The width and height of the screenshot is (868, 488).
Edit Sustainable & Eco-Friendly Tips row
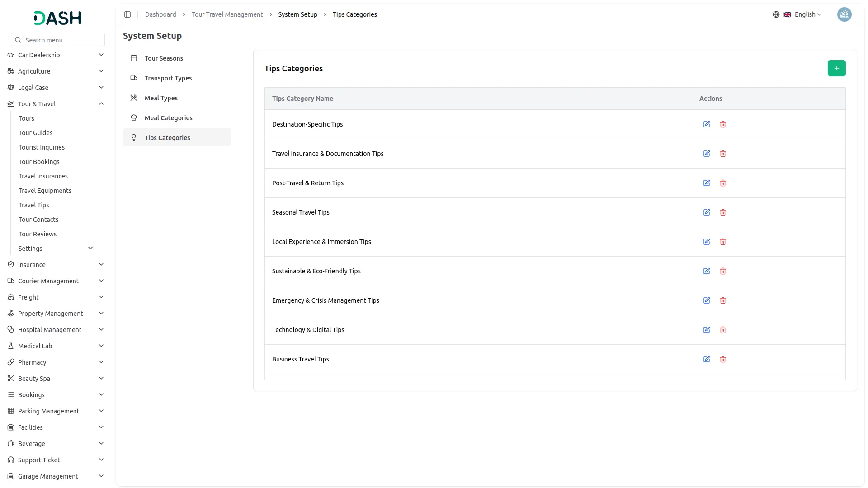pos(707,271)
